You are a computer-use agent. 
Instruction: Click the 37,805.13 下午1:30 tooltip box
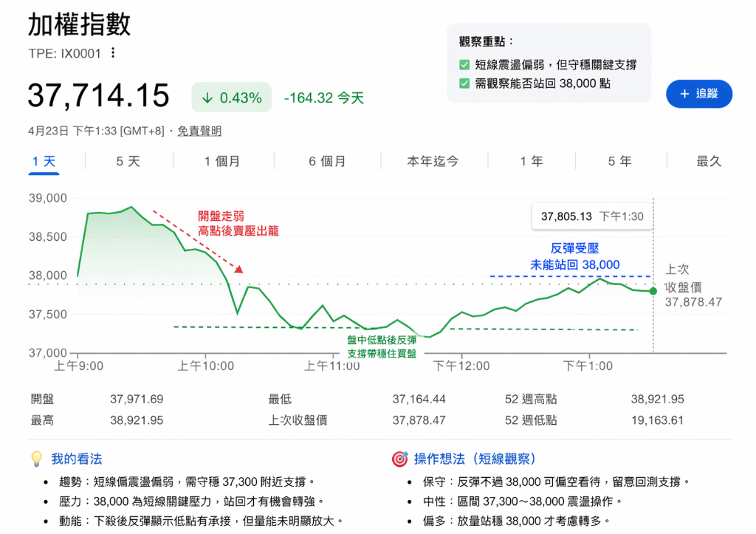[x=592, y=216]
